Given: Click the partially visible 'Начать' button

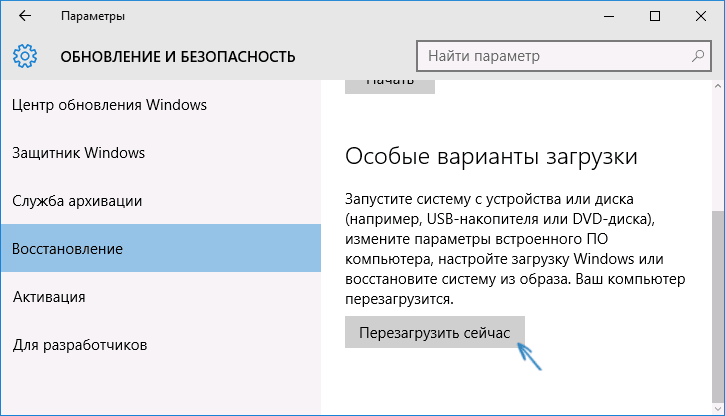Looking at the screenshot, I should click(390, 85).
